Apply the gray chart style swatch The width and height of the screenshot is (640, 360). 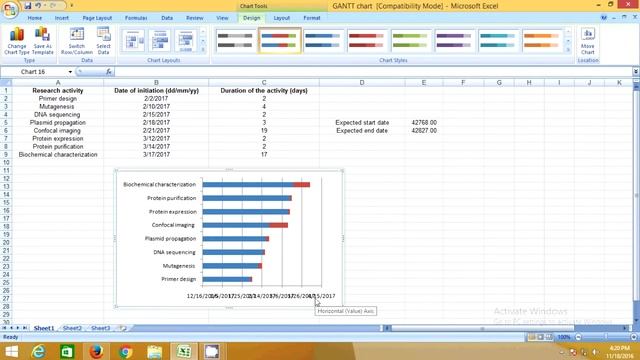(235, 40)
